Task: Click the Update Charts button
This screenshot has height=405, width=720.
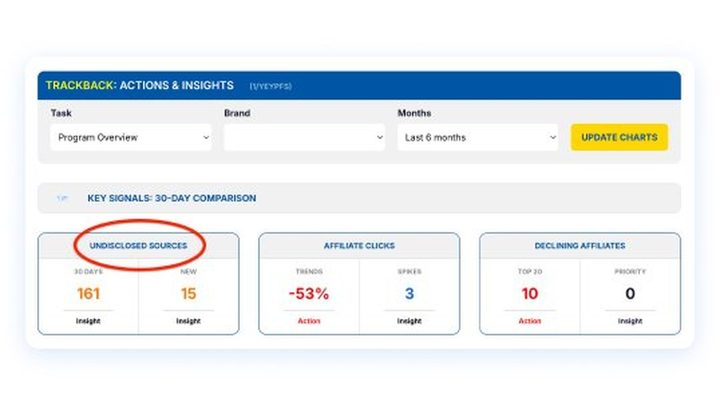Action: point(619,137)
